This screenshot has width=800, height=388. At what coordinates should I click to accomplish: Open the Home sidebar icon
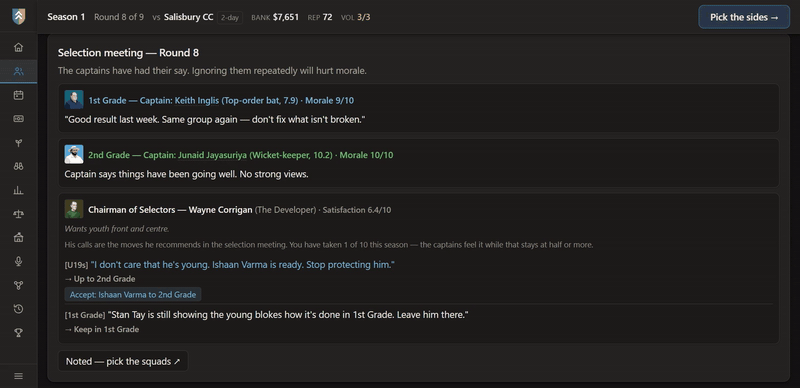point(18,47)
